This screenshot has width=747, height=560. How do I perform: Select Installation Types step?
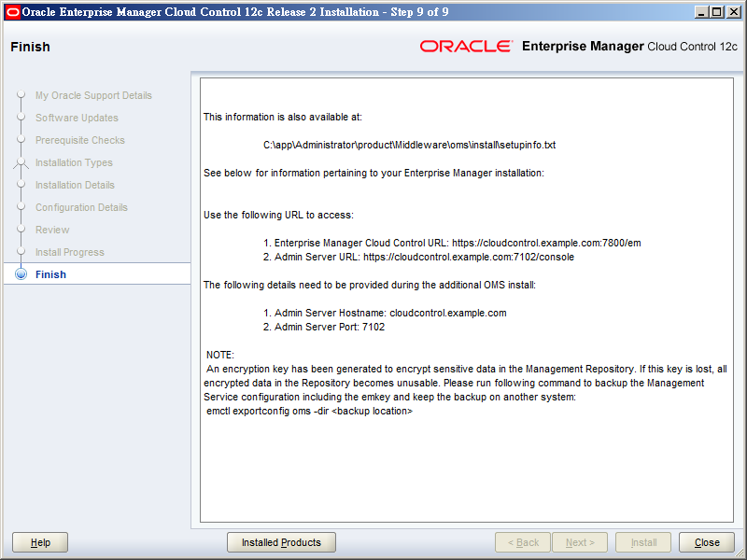click(74, 162)
